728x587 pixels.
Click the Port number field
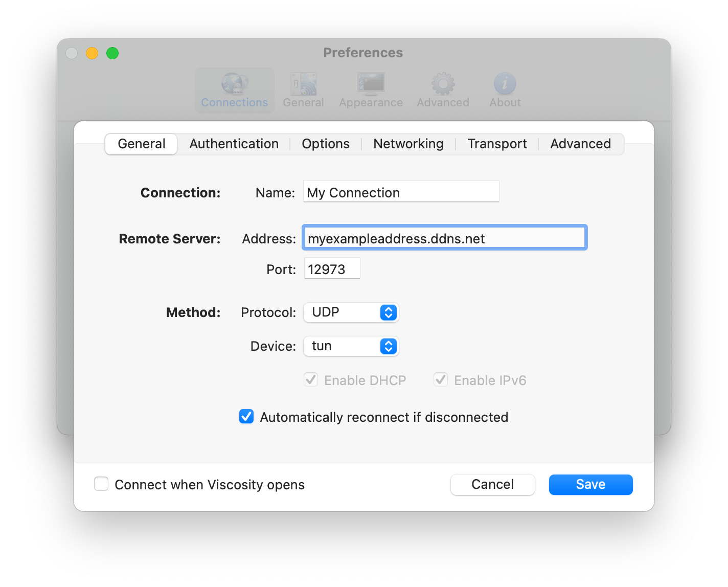(x=332, y=269)
